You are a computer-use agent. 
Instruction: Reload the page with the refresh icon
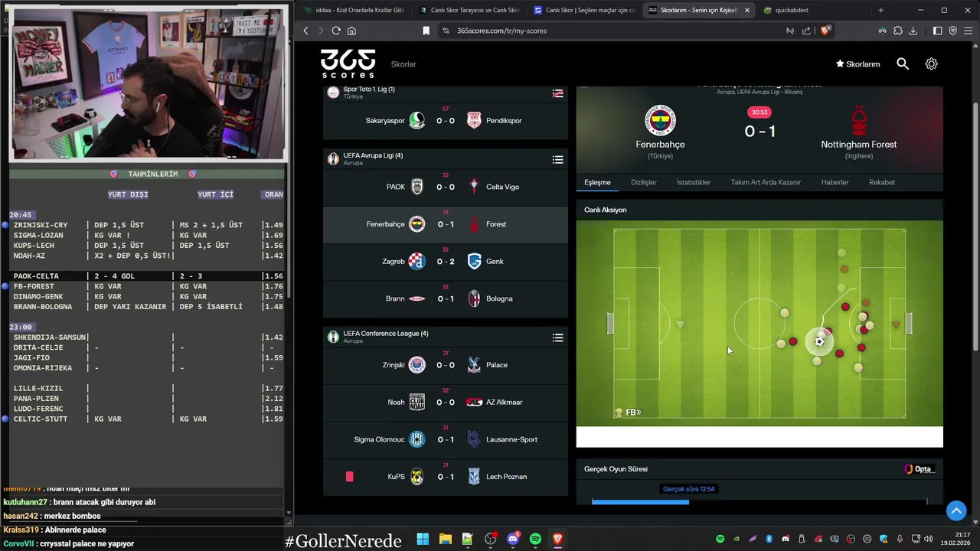point(336,31)
